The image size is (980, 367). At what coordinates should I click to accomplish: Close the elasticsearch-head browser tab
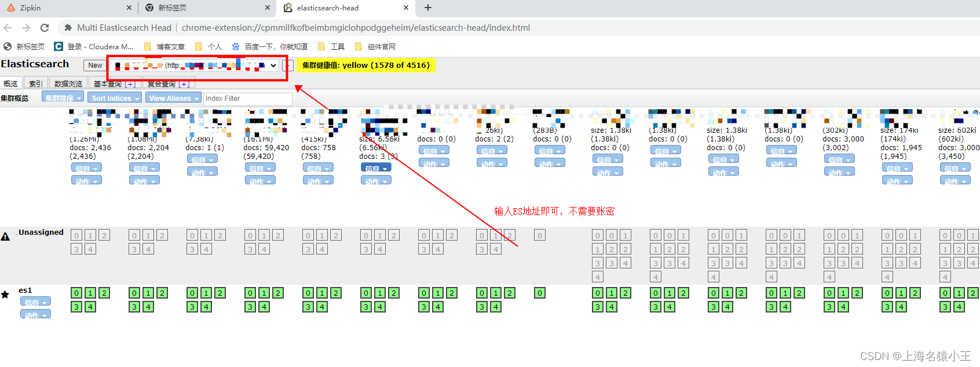click(405, 8)
